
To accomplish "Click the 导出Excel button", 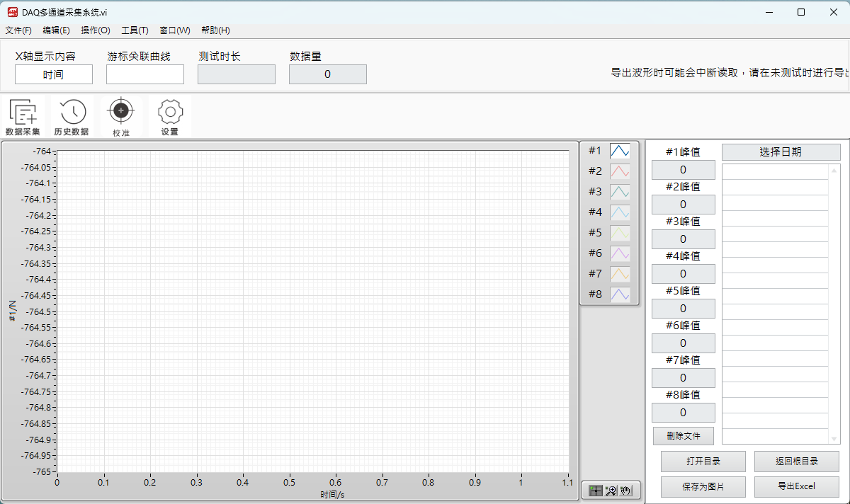I will [796, 486].
